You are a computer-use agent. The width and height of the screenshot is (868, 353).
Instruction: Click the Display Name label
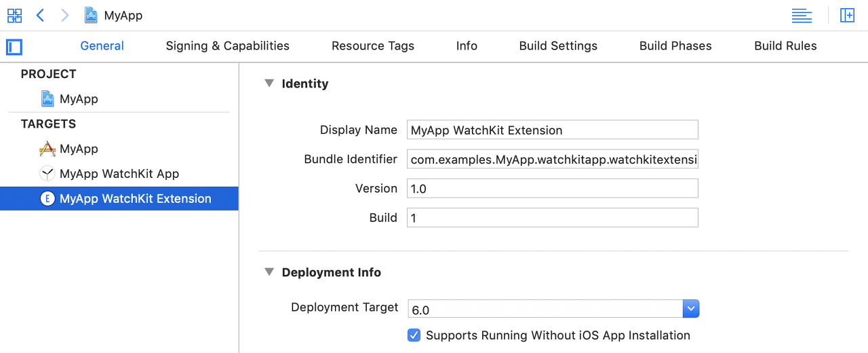click(359, 130)
